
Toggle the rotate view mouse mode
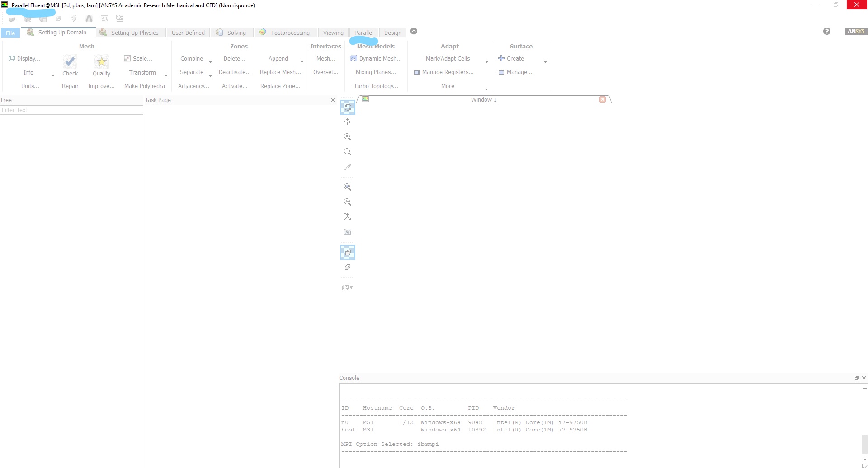pos(348,108)
